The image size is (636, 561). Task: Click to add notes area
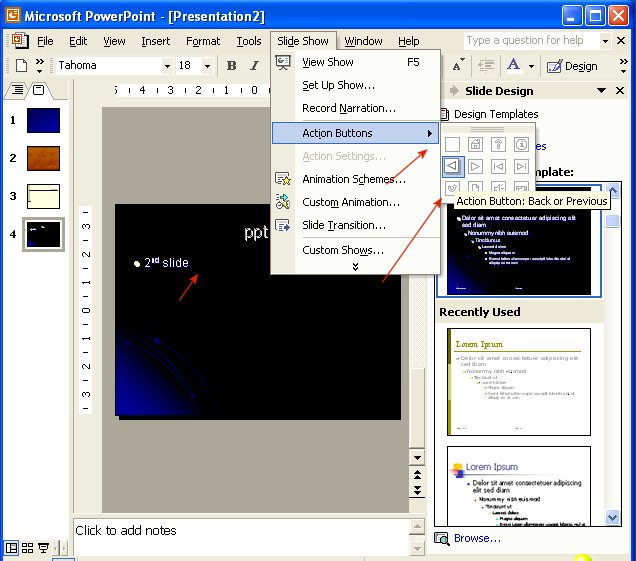click(242, 537)
